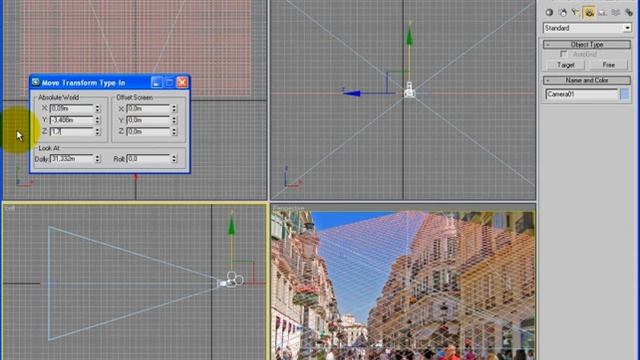Click the Roll spinner arrows

174,158
